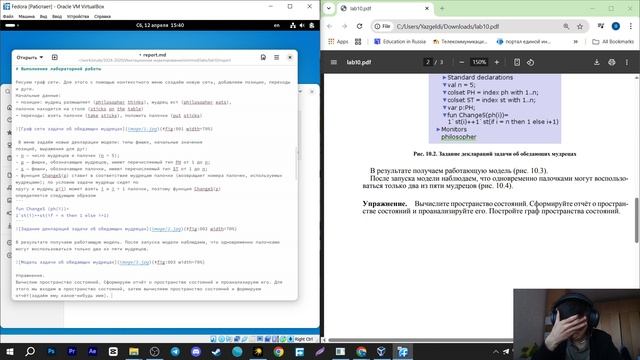Open the Chrome three-dot menu
Image resolution: width=640 pixels, height=360 pixels.
point(630,26)
